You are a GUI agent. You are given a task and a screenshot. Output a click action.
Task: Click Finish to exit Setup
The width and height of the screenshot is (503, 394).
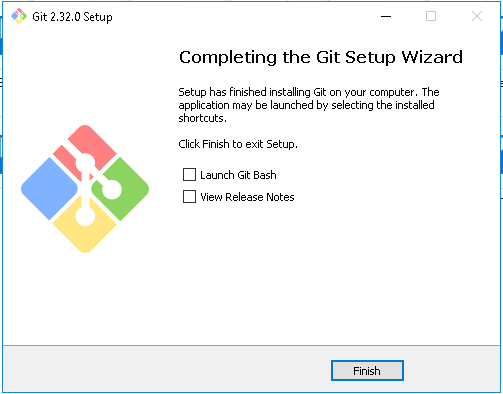click(367, 370)
